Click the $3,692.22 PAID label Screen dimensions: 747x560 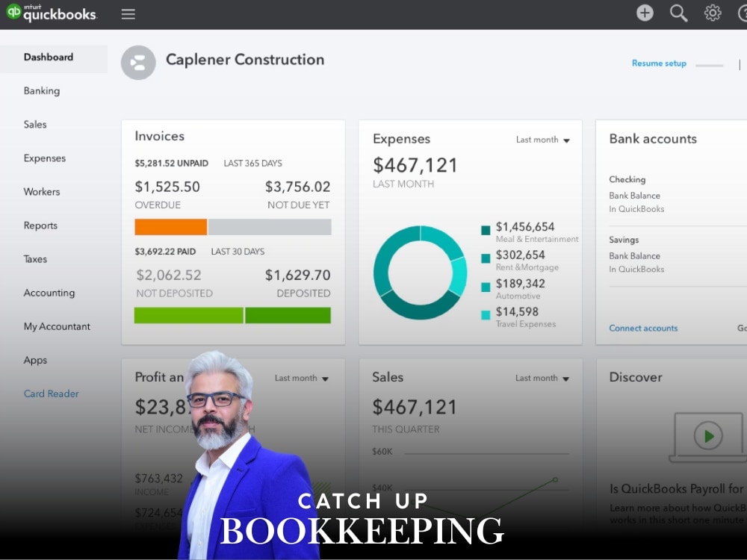click(x=165, y=252)
